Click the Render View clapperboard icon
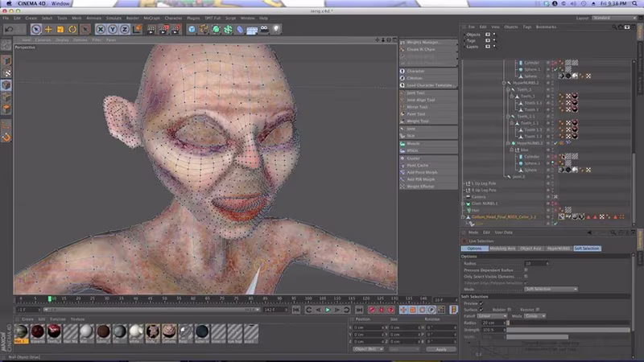Viewport: 644px width, 362px height. click(151, 29)
